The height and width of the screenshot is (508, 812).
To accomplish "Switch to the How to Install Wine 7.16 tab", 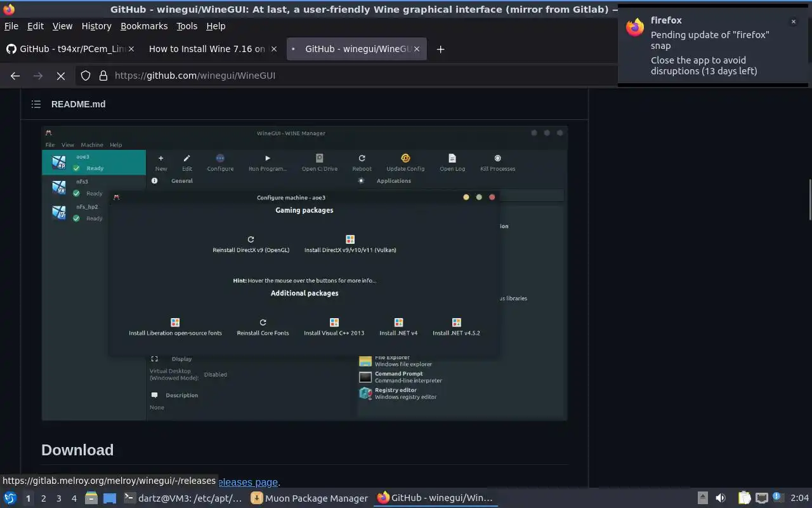I will click(213, 49).
